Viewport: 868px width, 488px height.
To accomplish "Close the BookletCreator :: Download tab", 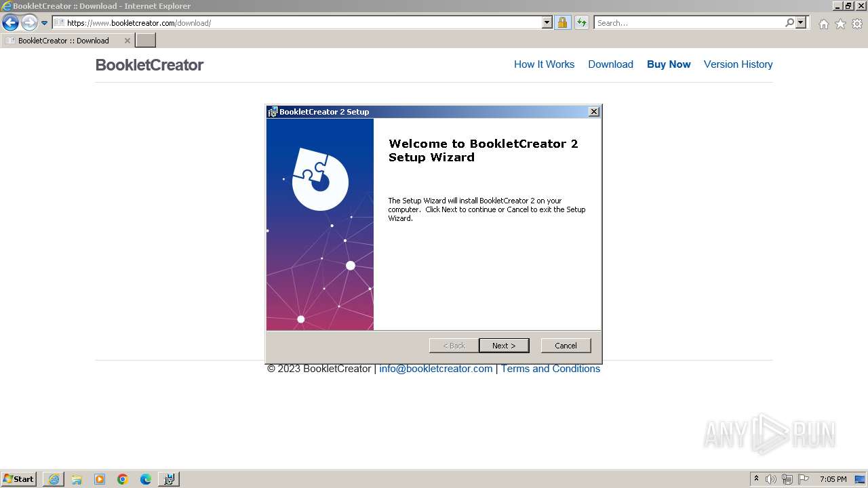I will point(127,41).
